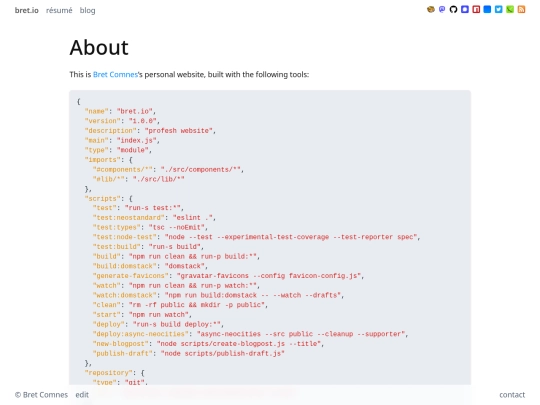The image size is (540, 405).
Task: Click the "deploy:async-neocities" key
Action: 141,334
